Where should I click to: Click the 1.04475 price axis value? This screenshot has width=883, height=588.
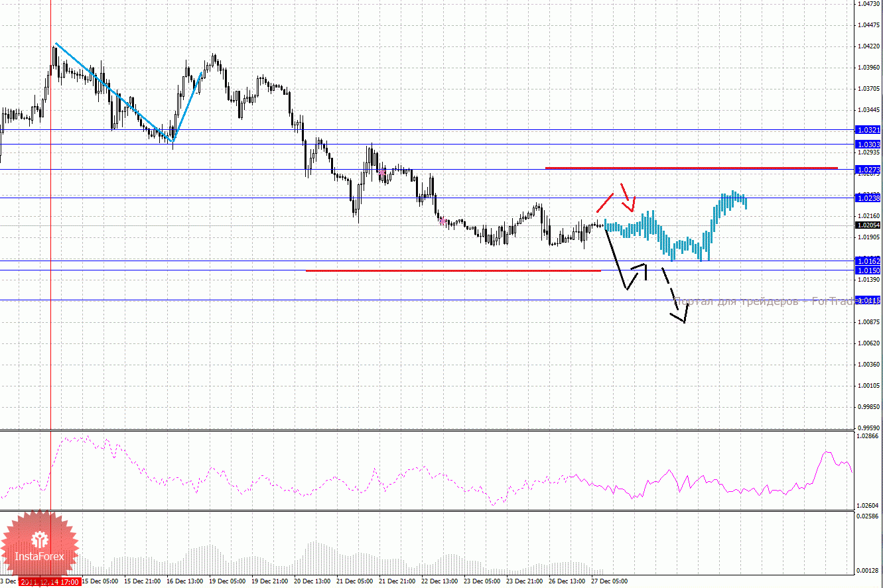coord(868,25)
